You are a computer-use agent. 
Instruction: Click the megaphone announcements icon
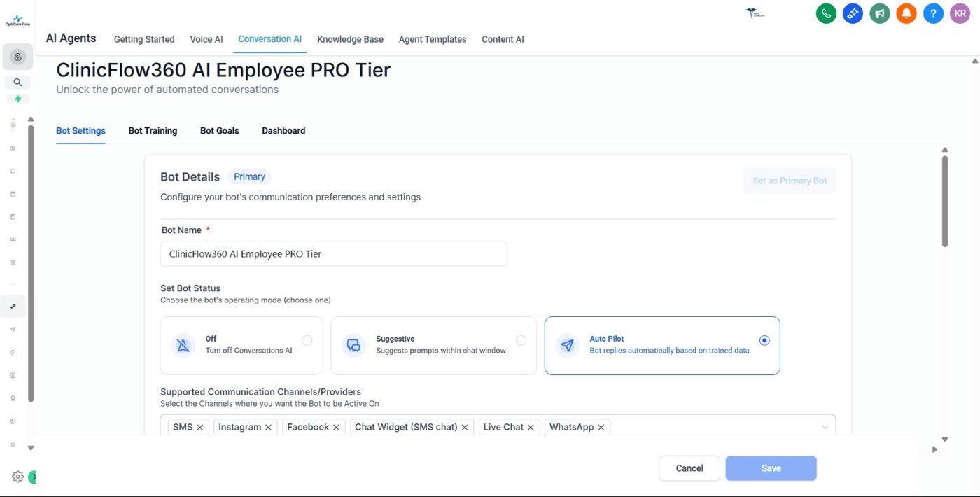point(880,13)
